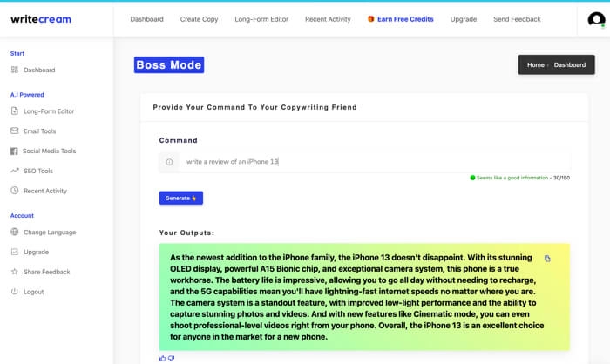Click the 'A.I Powered' section heading
Image resolution: width=610 pixels, height=364 pixels.
click(x=27, y=95)
